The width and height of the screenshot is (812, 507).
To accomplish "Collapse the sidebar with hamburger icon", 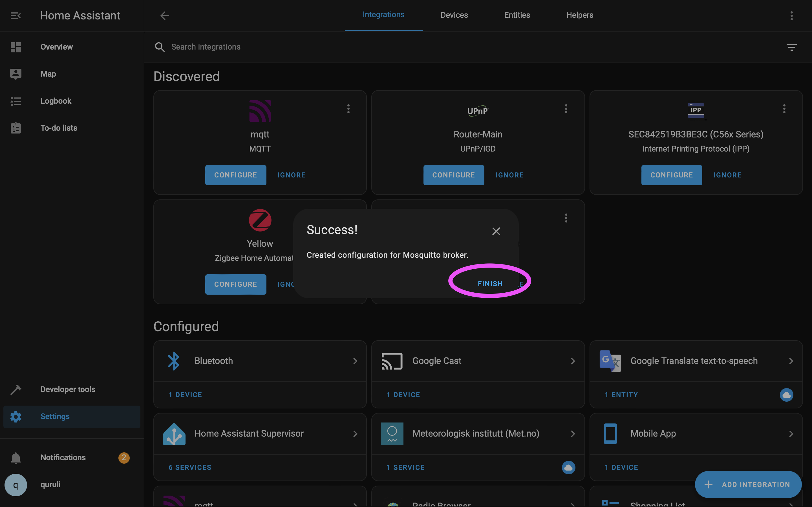I will click(16, 16).
